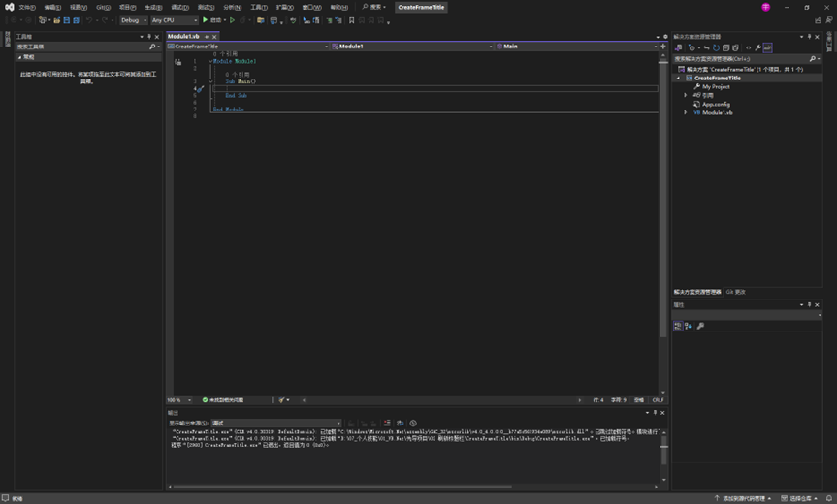Viewport: 837px width, 504px height.
Task: Click the bookmark toggle icon in toolbar
Action: point(352,20)
